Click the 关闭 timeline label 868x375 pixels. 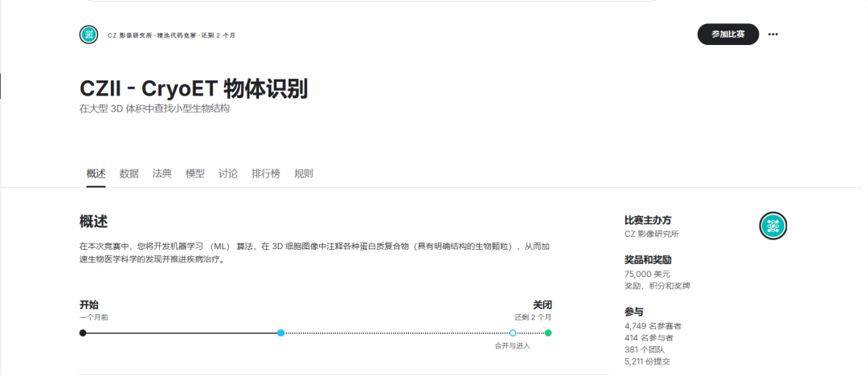pyautogui.click(x=542, y=305)
